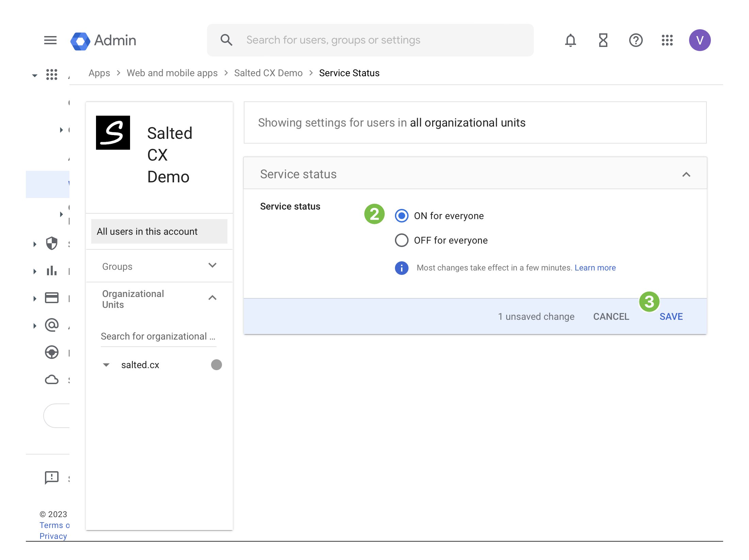This screenshot has height=560, width=749.
Task: Go to Web and mobile apps breadcrumb
Action: coord(172,73)
